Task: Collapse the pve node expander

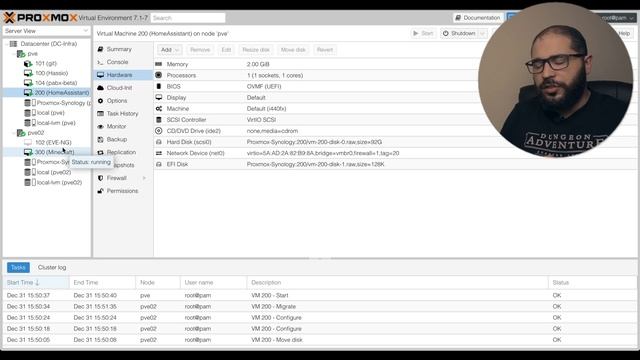Action: tap(14, 53)
